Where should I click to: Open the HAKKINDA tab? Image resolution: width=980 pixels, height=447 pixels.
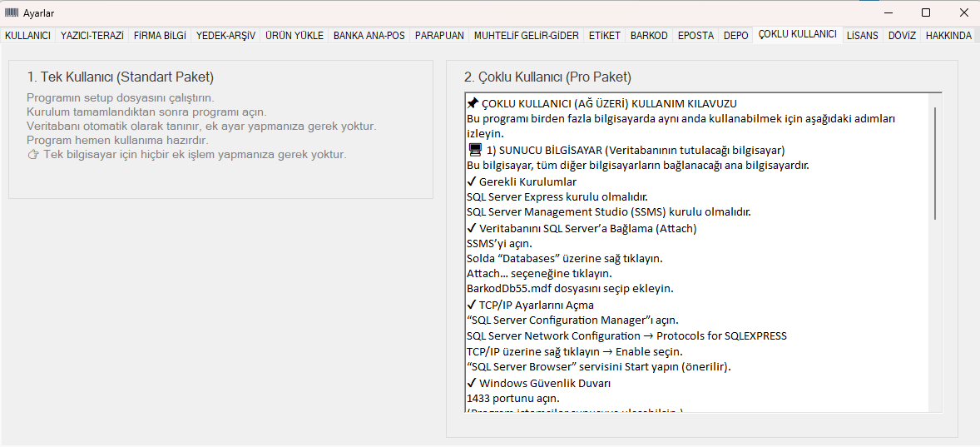pyautogui.click(x=948, y=36)
